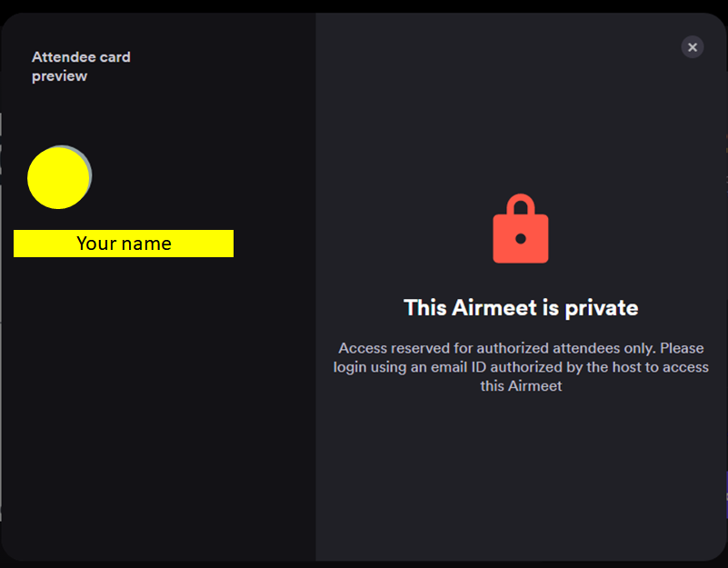Click the red padlock icon
The image size is (728, 568).
point(521,228)
